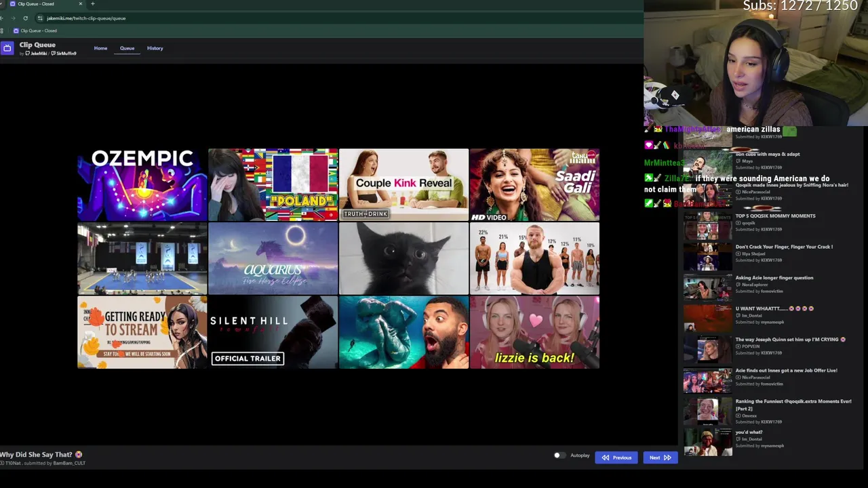Click thumbnail of U WANT WHAATTT clip
The width and height of the screenshot is (868, 488).
[707, 318]
